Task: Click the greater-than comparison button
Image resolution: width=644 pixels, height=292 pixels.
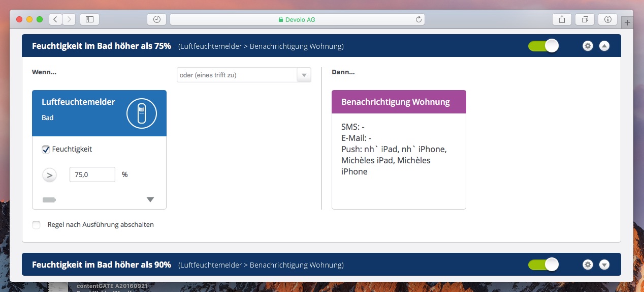Action: [49, 175]
